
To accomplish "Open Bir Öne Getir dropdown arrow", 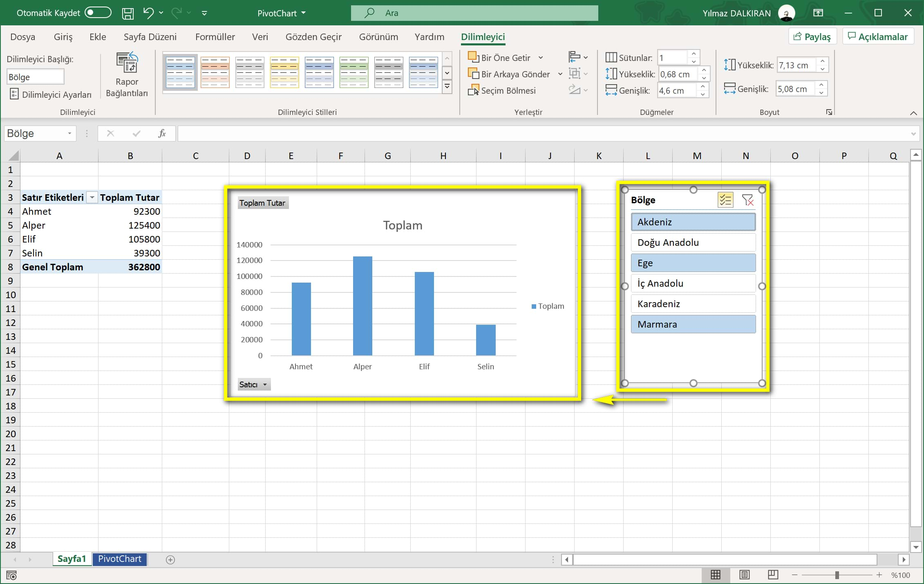I will [x=541, y=58].
